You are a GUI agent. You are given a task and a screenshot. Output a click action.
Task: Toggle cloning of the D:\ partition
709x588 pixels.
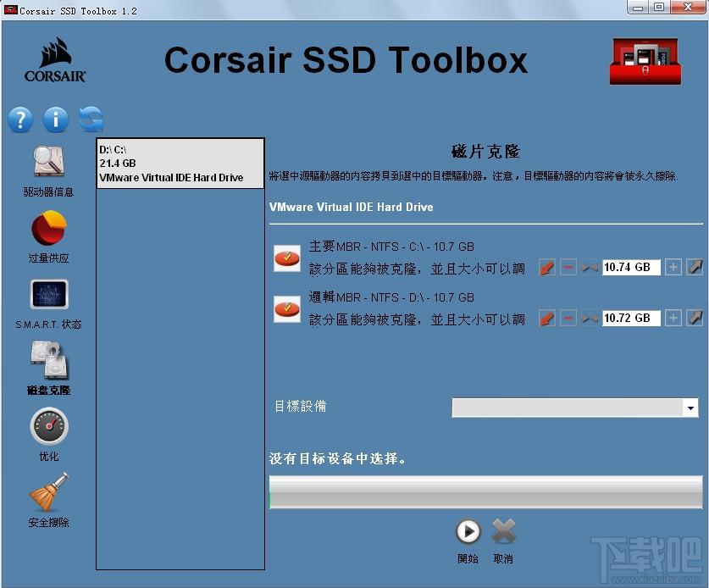click(287, 309)
